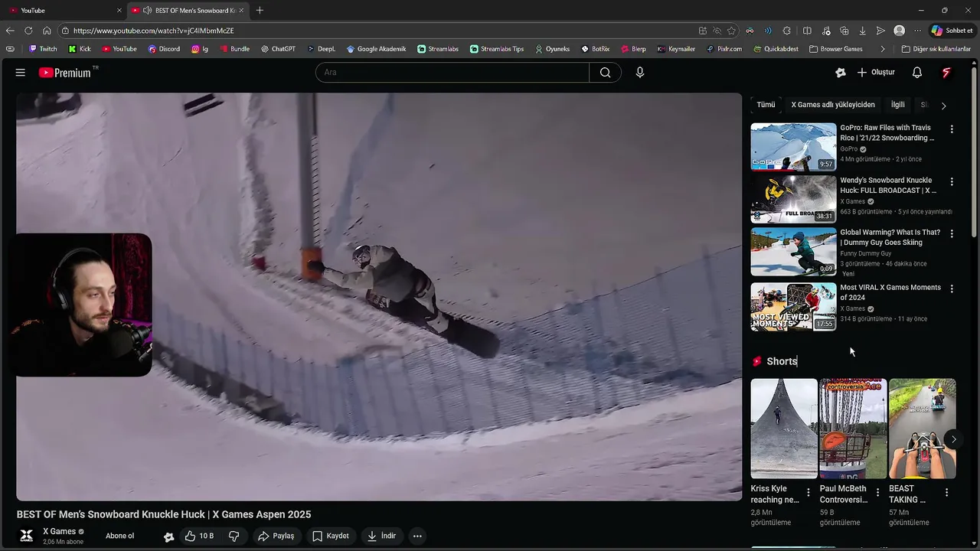The width and height of the screenshot is (980, 551).
Task: Start voice search with the microphone
Action: coord(640,73)
